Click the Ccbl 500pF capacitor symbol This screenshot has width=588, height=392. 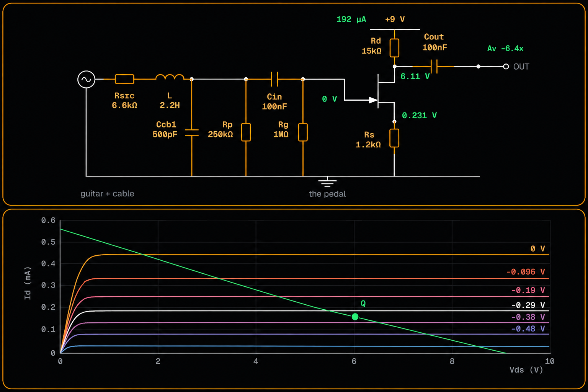pyautogui.click(x=191, y=133)
